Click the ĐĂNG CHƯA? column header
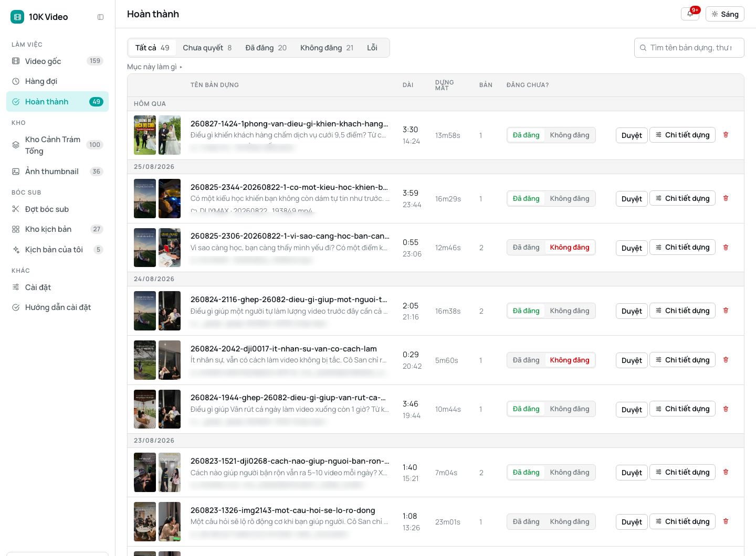Viewport: 756px width, 556px height. pyautogui.click(x=528, y=85)
